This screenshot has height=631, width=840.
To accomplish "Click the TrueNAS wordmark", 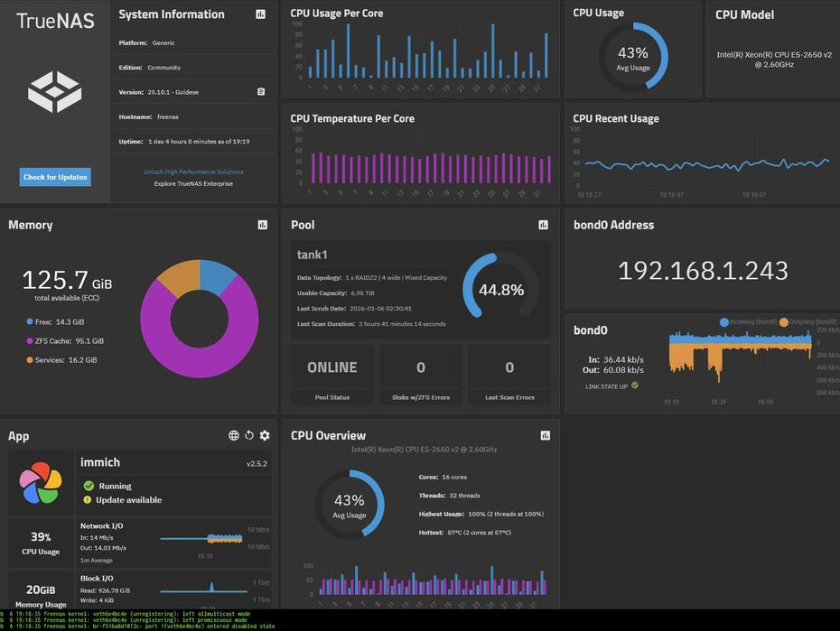I will tap(55, 21).
